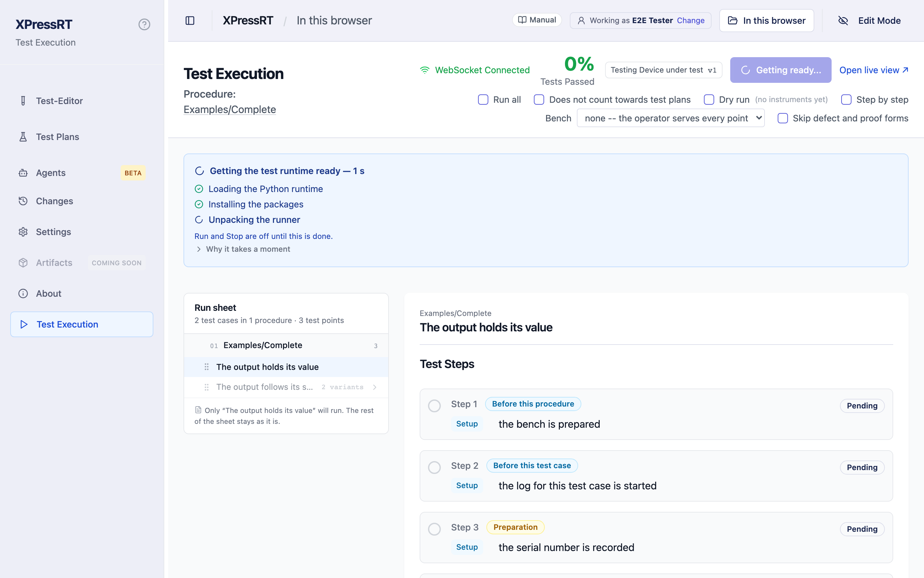Screen dimensions: 924x578
Task: Click Examples/Complete row in Run sheet
Action: (286, 346)
